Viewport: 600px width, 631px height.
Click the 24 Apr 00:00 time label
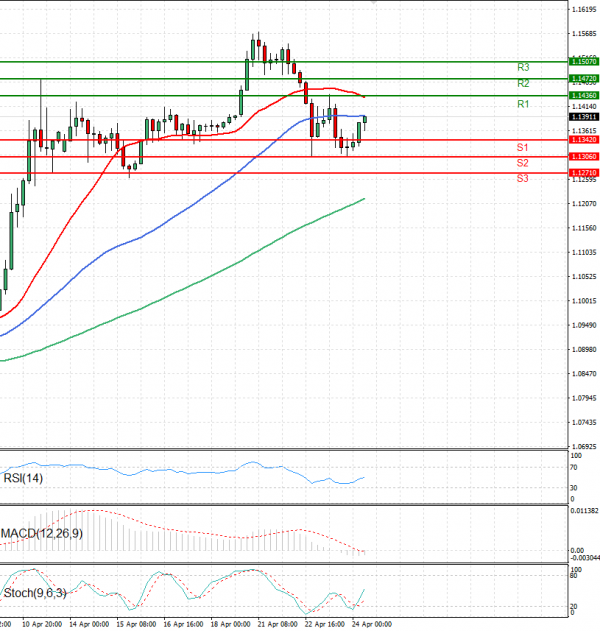[371, 624]
